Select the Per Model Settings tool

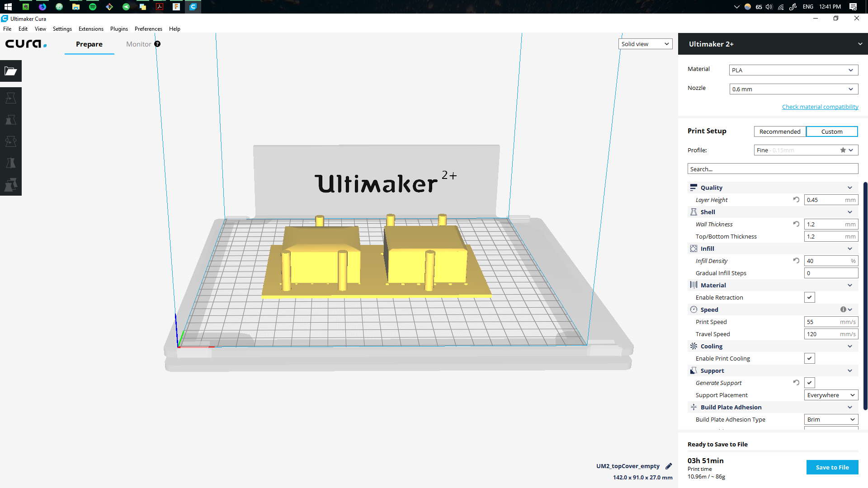[11, 185]
